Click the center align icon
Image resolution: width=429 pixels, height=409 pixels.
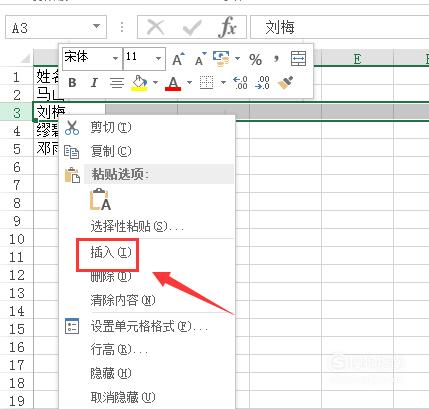117,82
